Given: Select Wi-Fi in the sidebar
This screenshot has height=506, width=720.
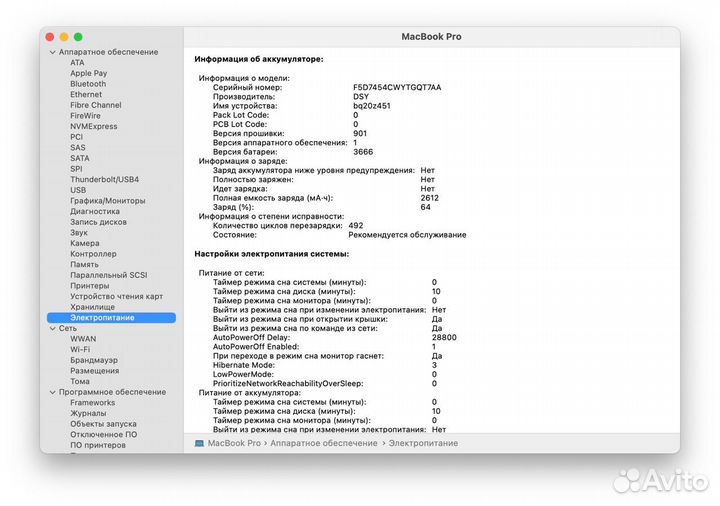Looking at the screenshot, I should point(80,349).
